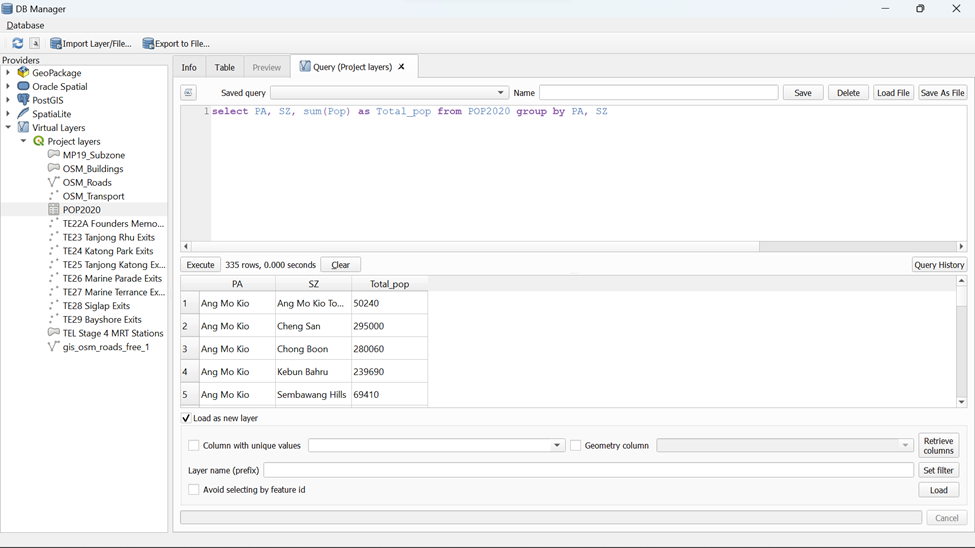Open Query History

pyautogui.click(x=938, y=265)
